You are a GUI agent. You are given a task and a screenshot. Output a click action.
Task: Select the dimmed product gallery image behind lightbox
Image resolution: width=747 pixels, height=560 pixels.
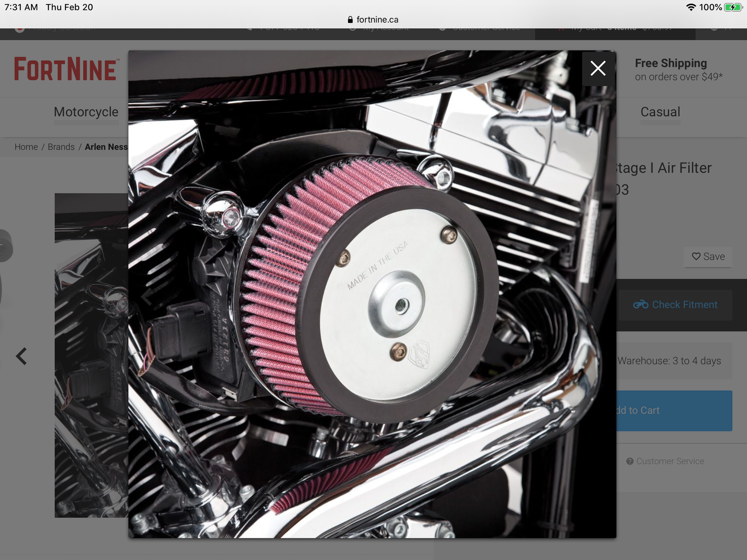(x=92, y=355)
